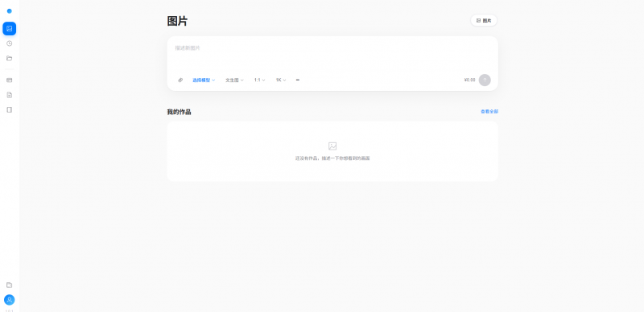Open the 选择模型 model dropdown
Image resolution: width=644 pixels, height=312 pixels.
click(x=204, y=80)
